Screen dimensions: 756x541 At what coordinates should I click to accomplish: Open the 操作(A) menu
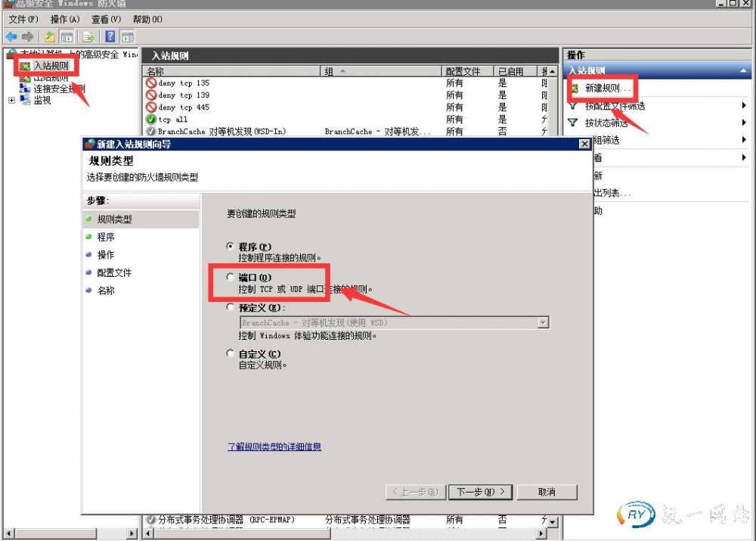64,19
